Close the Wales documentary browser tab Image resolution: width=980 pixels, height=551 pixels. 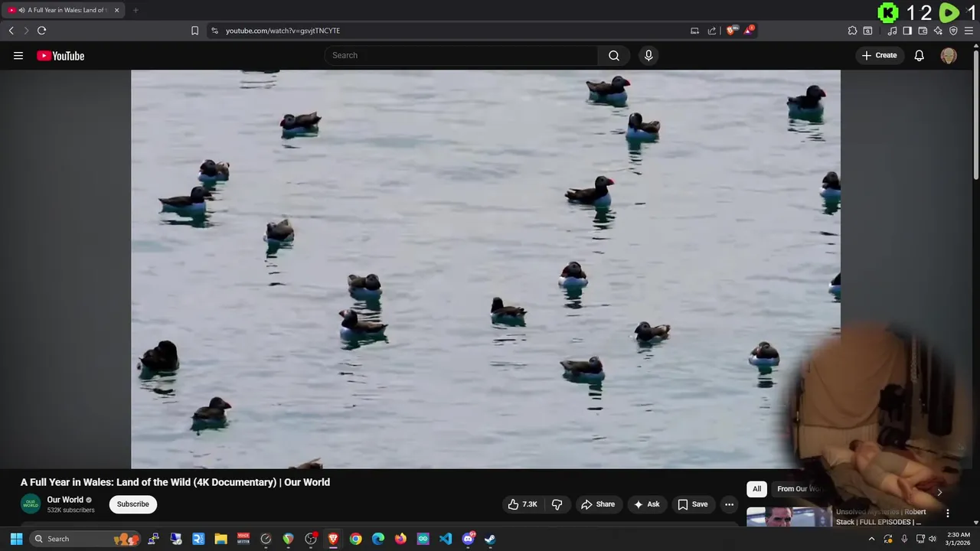[x=116, y=10]
